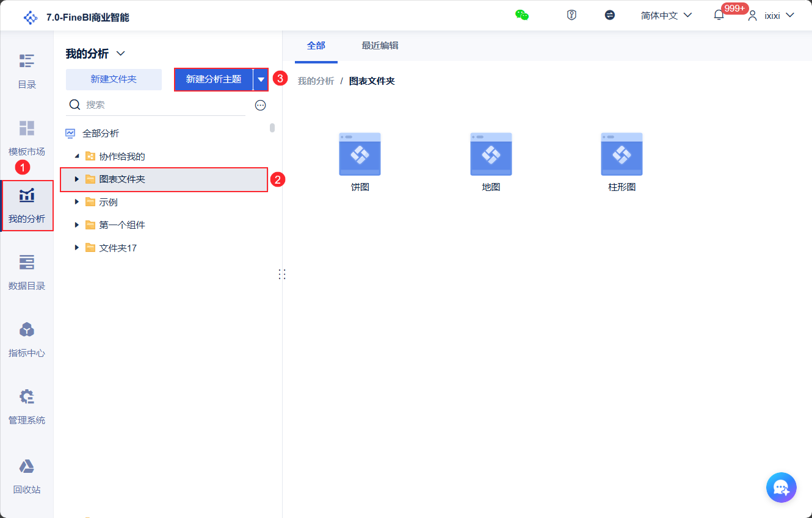Click the 7.0-FineBI商业智能 title text
Viewport: 812px width, 518px height.
pos(88,18)
